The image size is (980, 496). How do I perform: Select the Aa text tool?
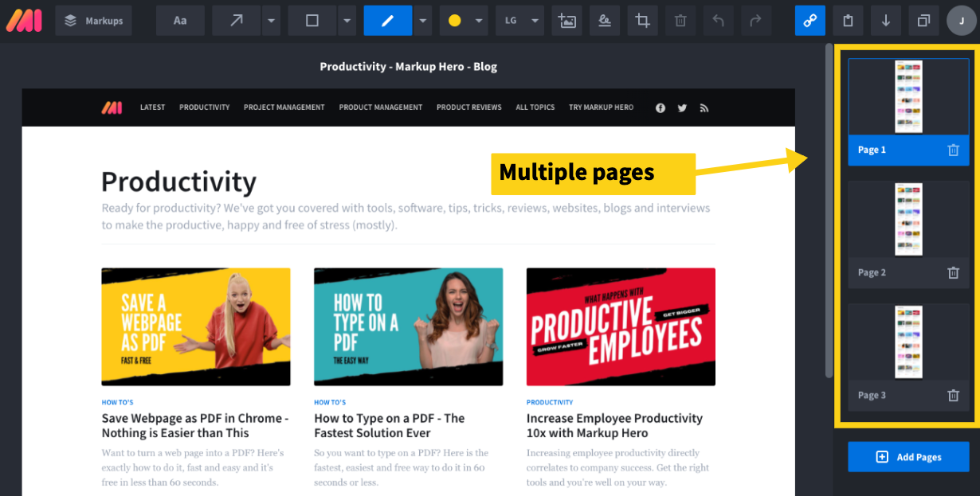coord(180,21)
